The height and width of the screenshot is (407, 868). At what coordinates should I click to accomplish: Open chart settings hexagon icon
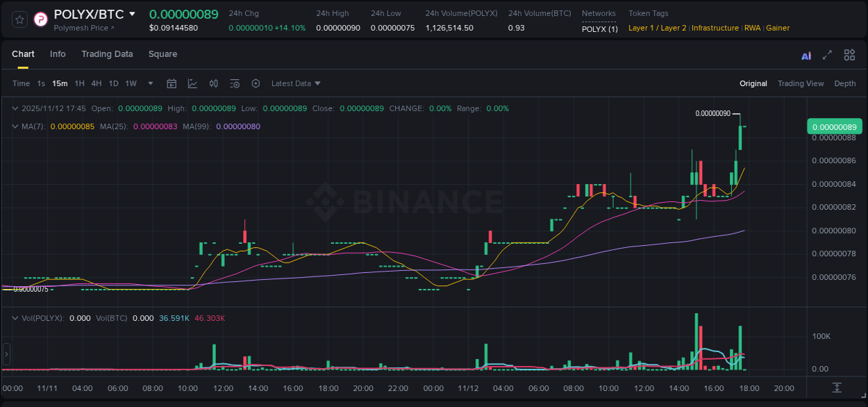point(256,83)
